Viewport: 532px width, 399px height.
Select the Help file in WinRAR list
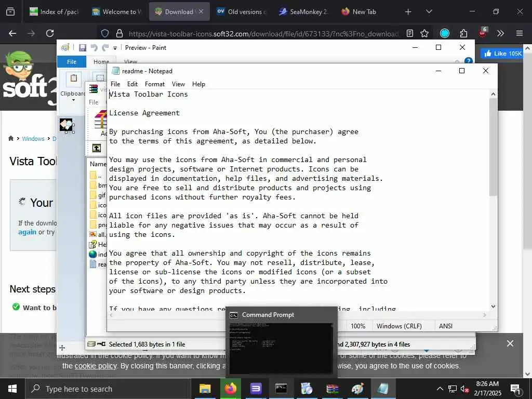98,244
